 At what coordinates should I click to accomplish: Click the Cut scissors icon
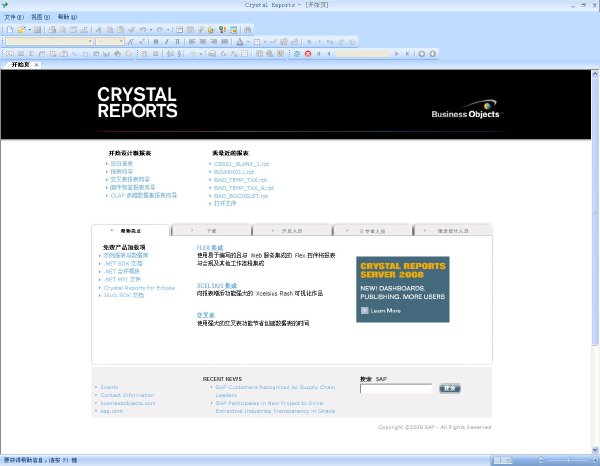coord(99,29)
